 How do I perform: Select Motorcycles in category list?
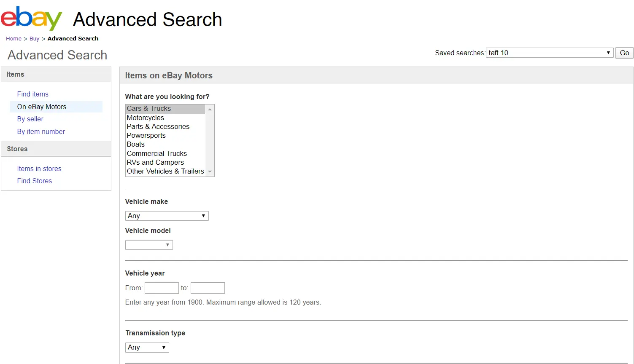[165, 118]
